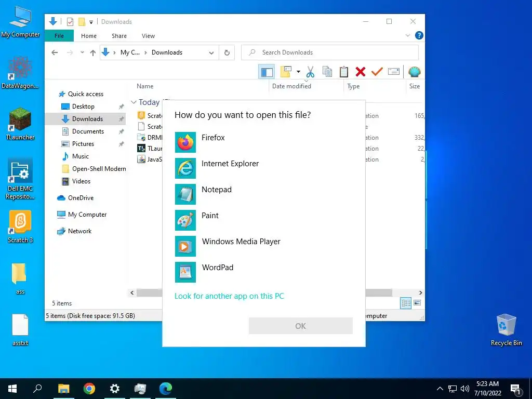Toggle the navigation pane icon
This screenshot has width=532, height=399.
[x=267, y=72]
